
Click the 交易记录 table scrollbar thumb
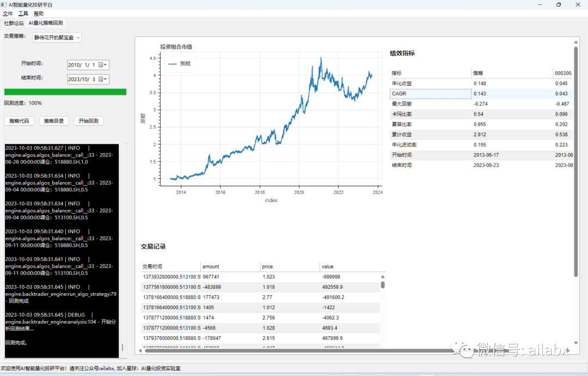click(x=383, y=284)
